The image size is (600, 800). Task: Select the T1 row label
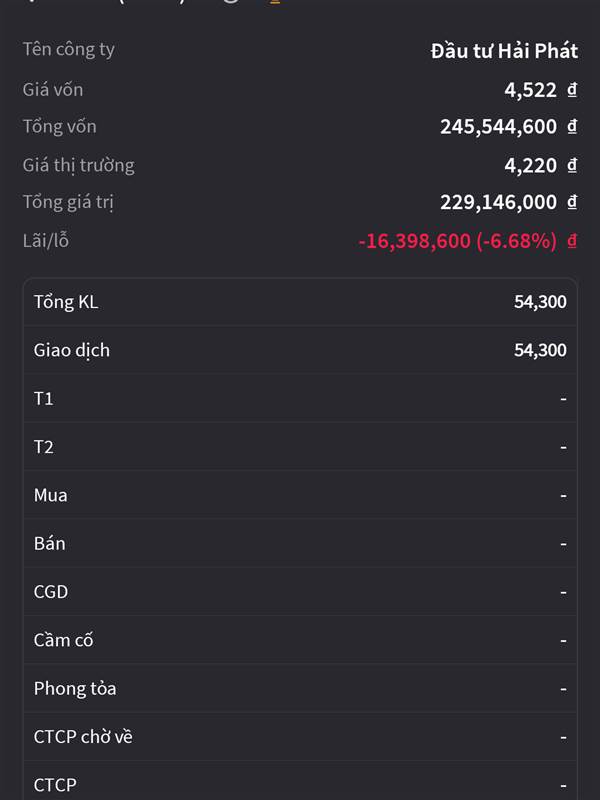tap(44, 399)
